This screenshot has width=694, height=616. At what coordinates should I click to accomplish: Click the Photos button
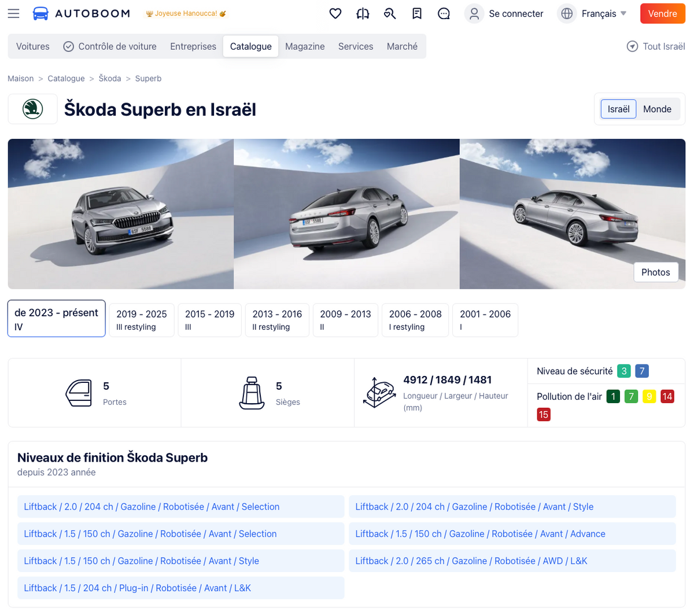656,272
